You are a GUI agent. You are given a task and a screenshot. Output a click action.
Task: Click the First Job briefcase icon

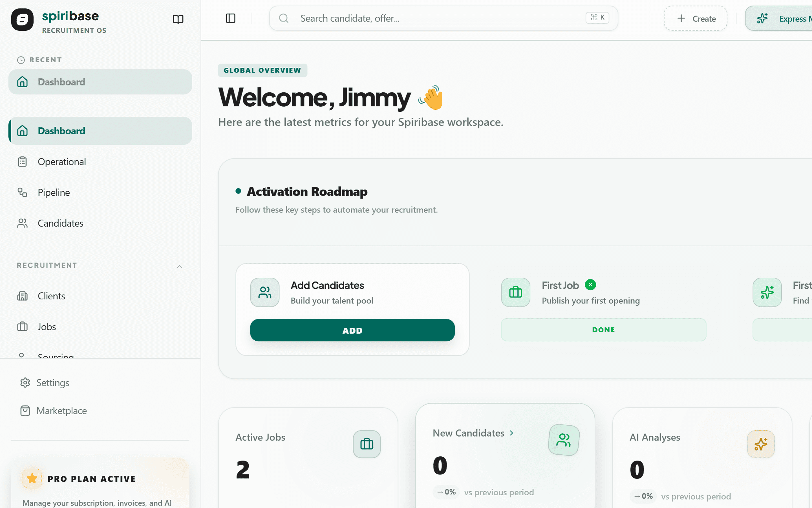click(x=516, y=292)
